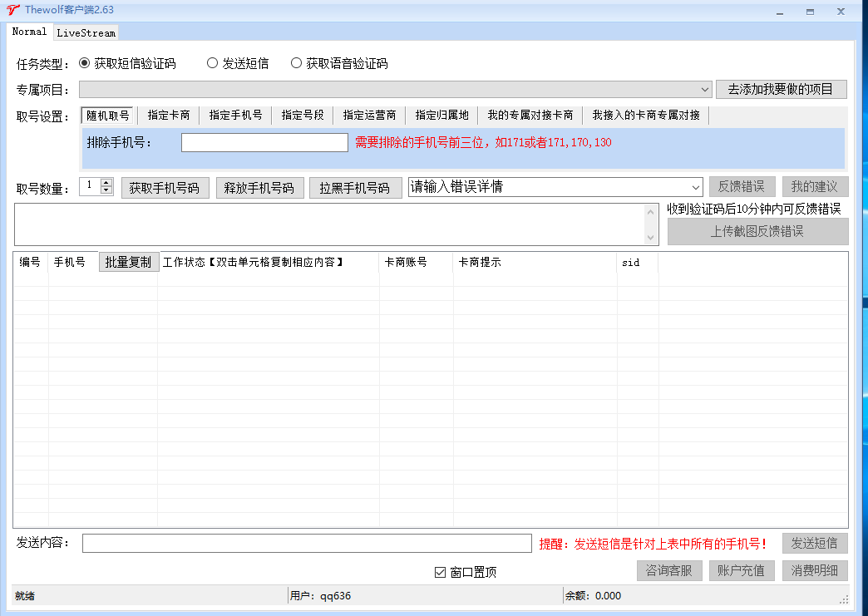Screen dimensions: 868x616
Task: Click the Thewolf app logo icon
Action: pyautogui.click(x=12, y=10)
